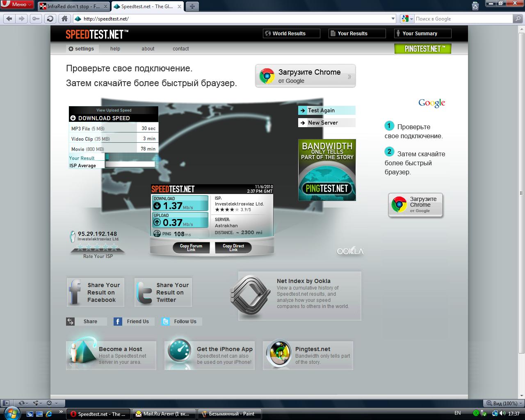Click Test Again
This screenshot has width=525, height=420.
point(326,110)
